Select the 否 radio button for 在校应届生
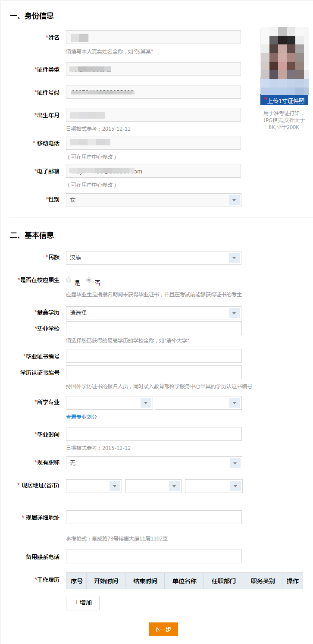The image size is (313, 644). click(89, 280)
